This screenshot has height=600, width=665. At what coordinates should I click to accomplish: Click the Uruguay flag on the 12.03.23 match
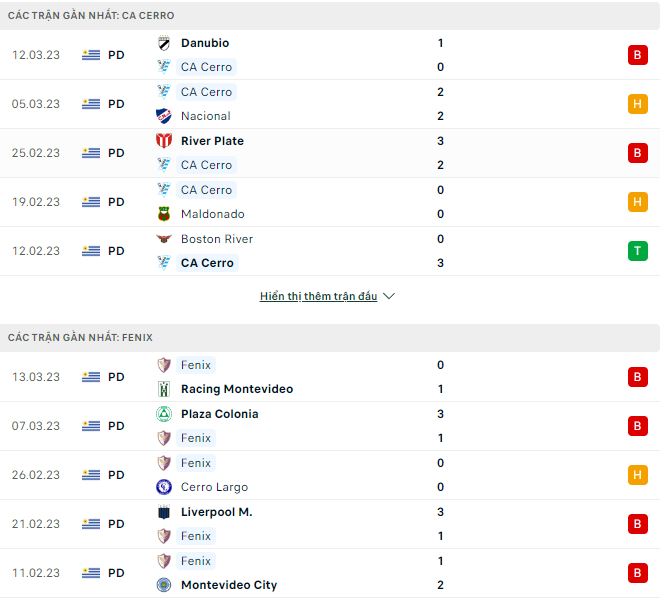pos(92,55)
